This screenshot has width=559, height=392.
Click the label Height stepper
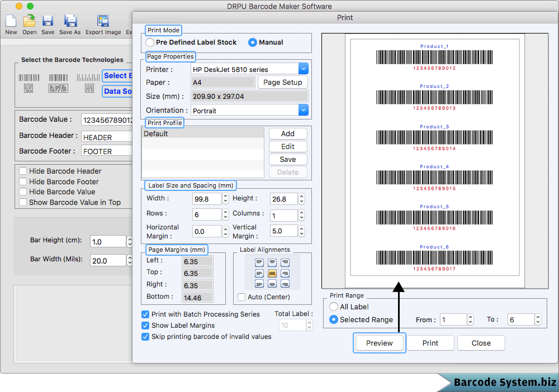(302, 199)
